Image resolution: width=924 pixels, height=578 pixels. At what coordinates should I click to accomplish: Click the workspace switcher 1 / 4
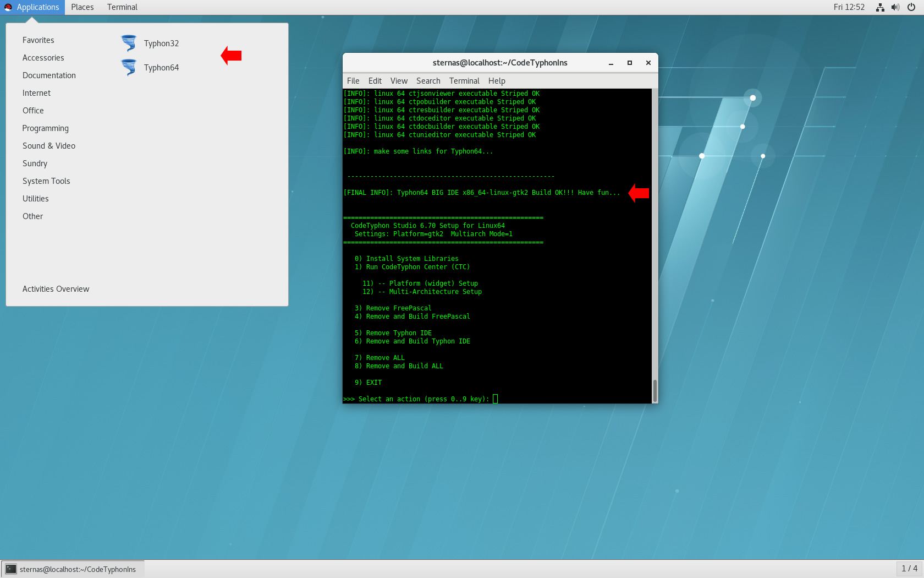click(909, 569)
